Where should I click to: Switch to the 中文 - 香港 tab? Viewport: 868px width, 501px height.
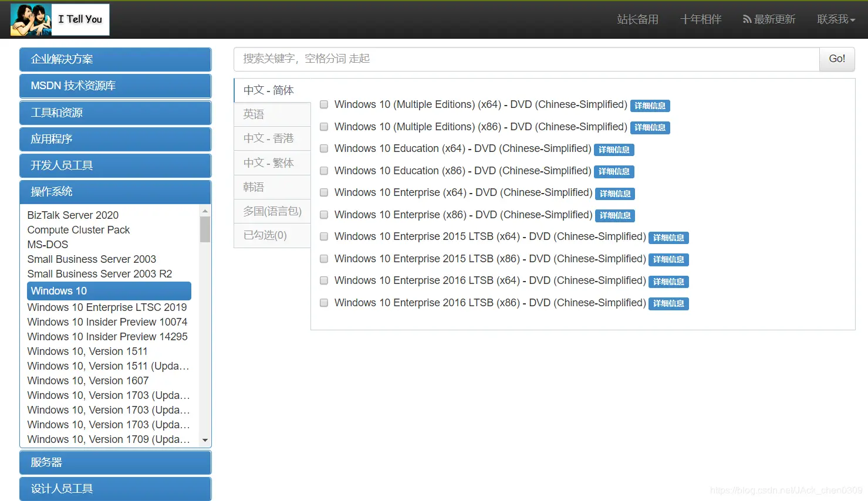tap(272, 138)
